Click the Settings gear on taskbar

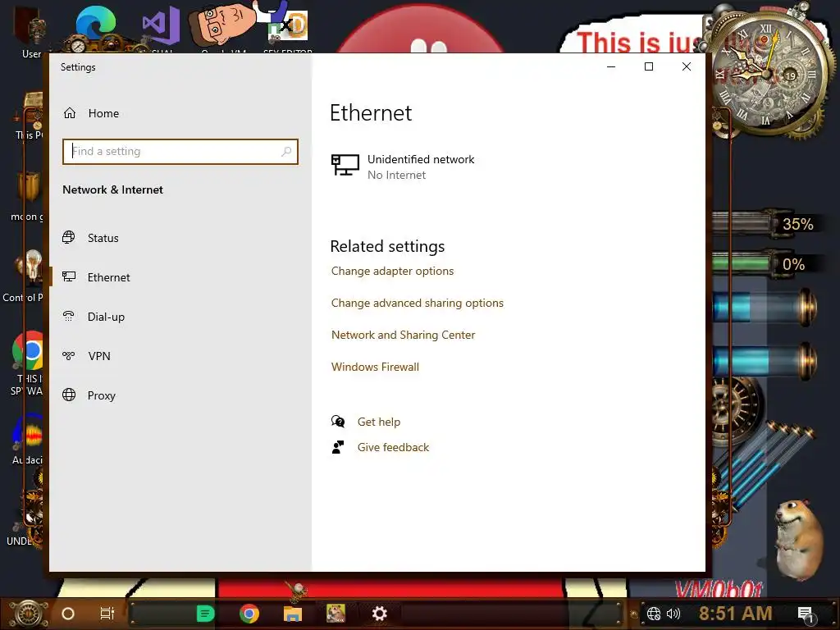[379, 614]
